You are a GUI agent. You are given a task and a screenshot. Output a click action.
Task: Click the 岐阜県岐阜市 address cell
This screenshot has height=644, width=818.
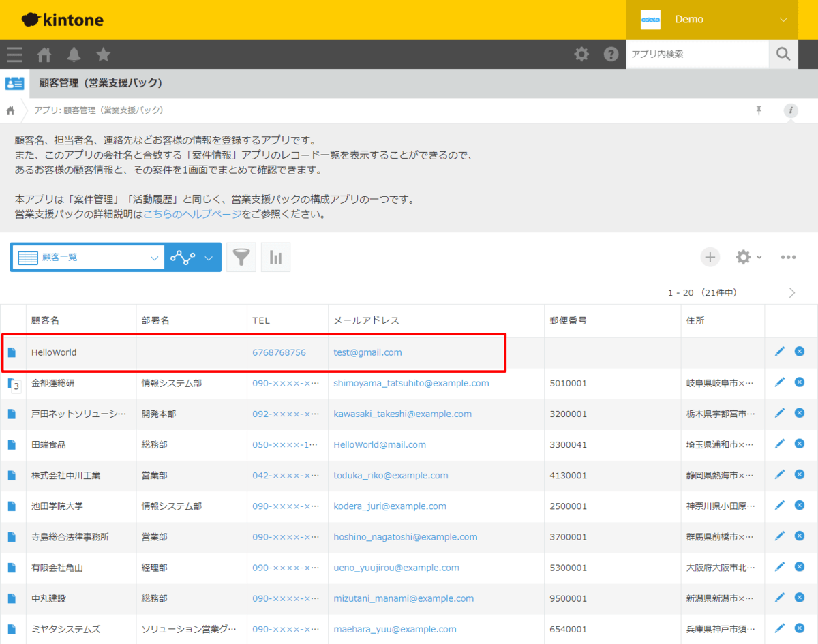723,383
